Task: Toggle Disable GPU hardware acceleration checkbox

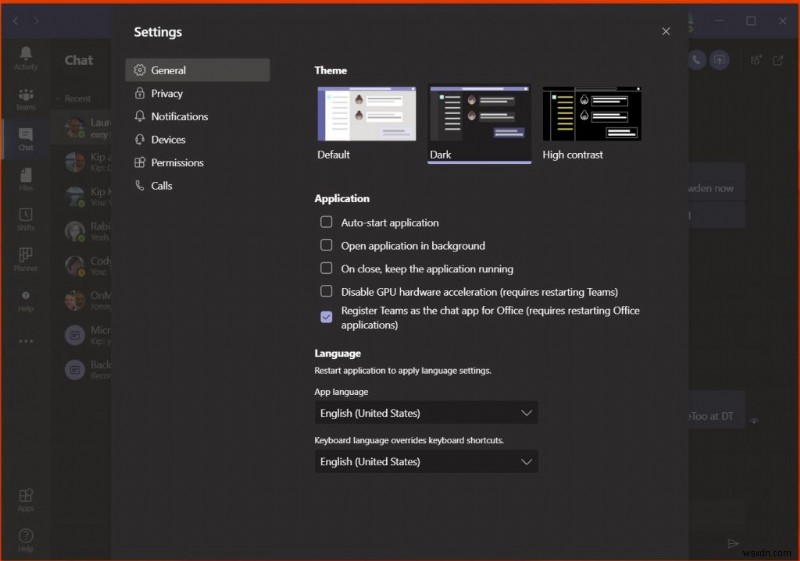Action: pyautogui.click(x=326, y=291)
